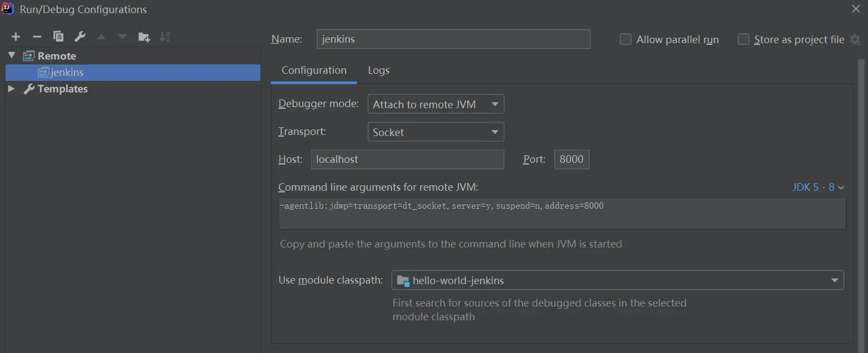Open the Debugger mode dropdown
The image size is (868, 353).
[x=436, y=104]
